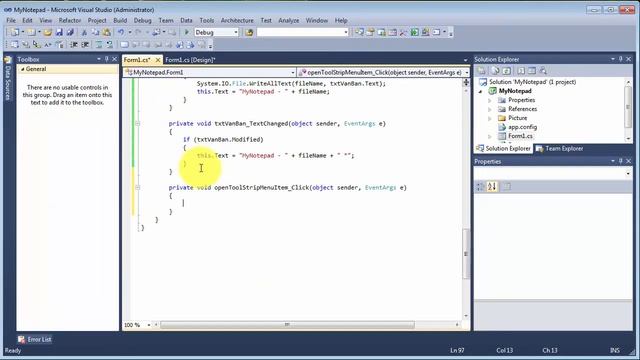Click the Decrease indent icon
The width and height of the screenshot is (640, 360).
(74, 44)
